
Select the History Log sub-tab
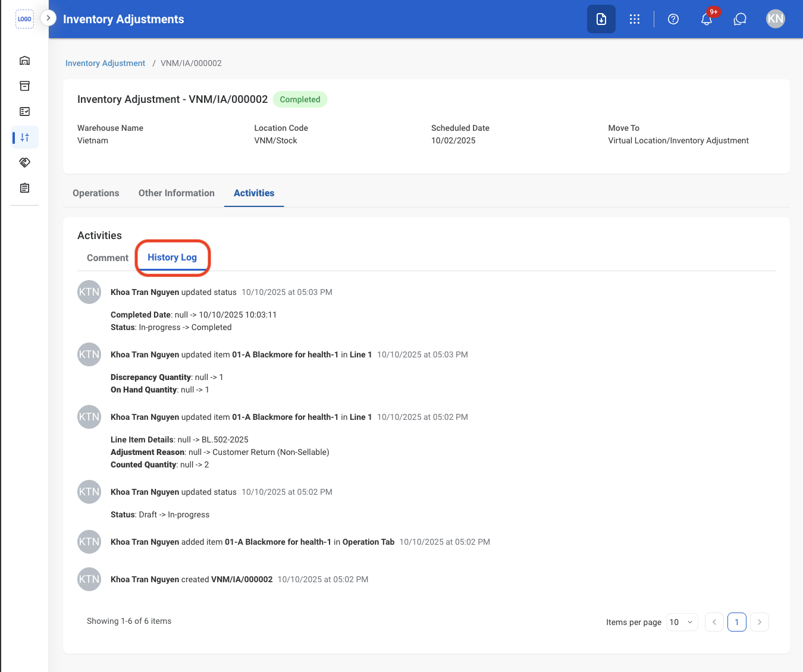pos(172,258)
